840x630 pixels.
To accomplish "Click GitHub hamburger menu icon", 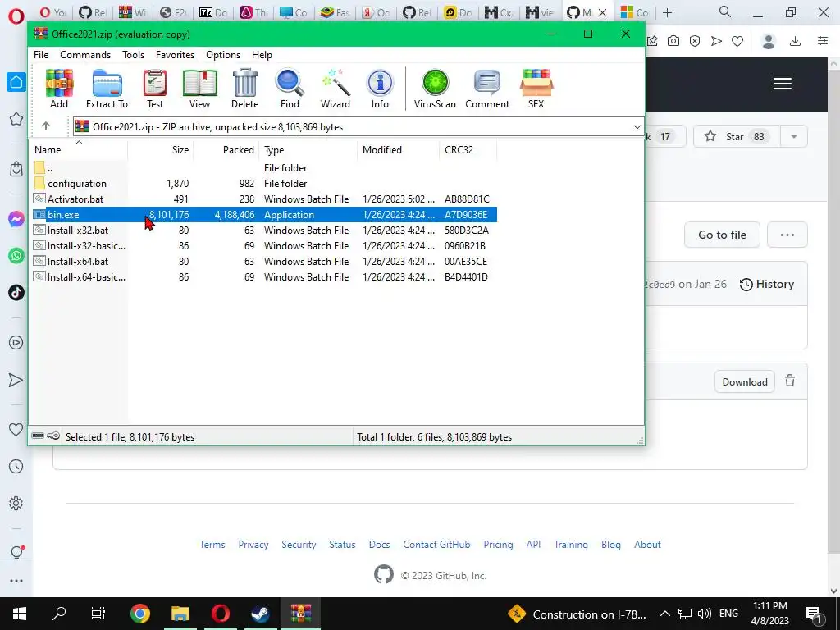I will [783, 84].
